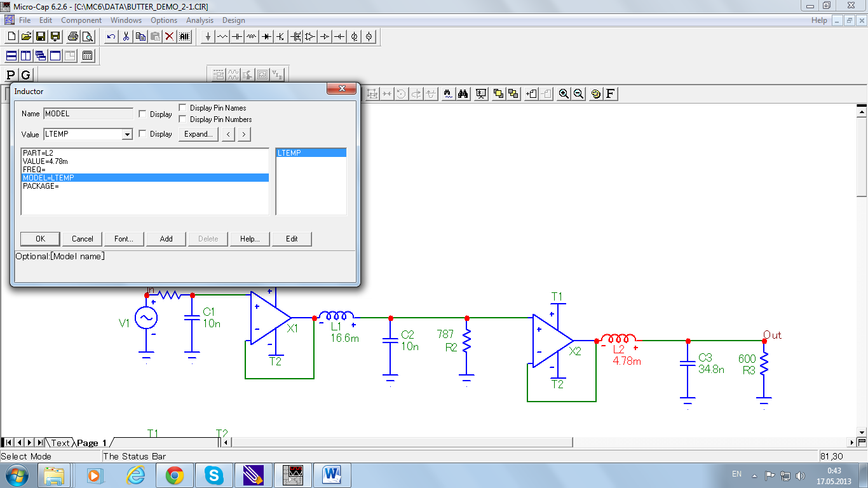Click the Edit button in dialog
The image size is (868, 488).
(x=292, y=239)
